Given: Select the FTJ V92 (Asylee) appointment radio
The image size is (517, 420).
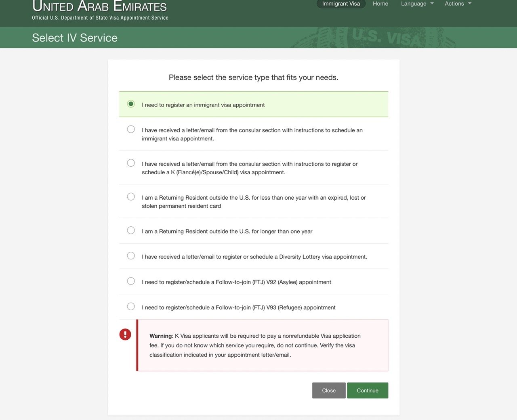Looking at the screenshot, I should pyautogui.click(x=131, y=281).
